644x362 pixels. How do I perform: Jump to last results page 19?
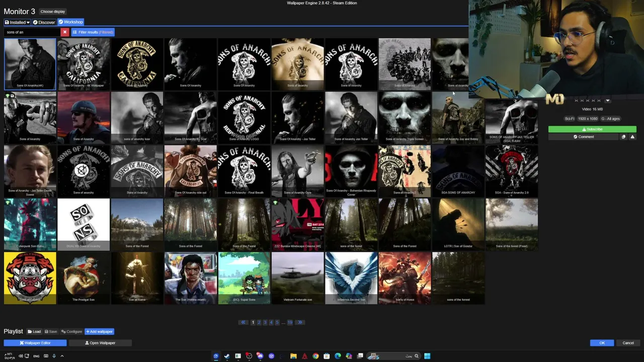290,322
